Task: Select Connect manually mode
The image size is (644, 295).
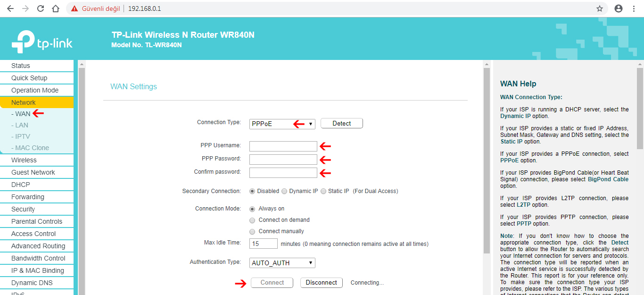Action: coord(252,231)
